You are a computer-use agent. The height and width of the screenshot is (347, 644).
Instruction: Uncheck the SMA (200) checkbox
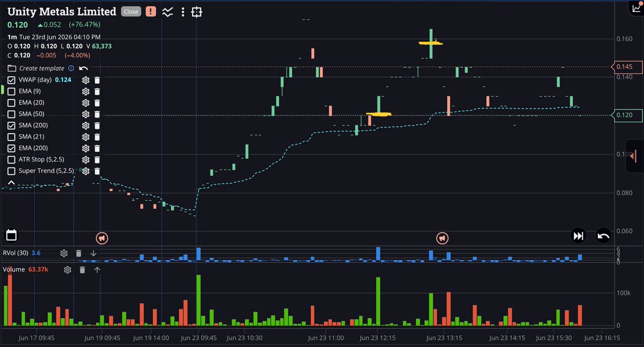(12, 125)
